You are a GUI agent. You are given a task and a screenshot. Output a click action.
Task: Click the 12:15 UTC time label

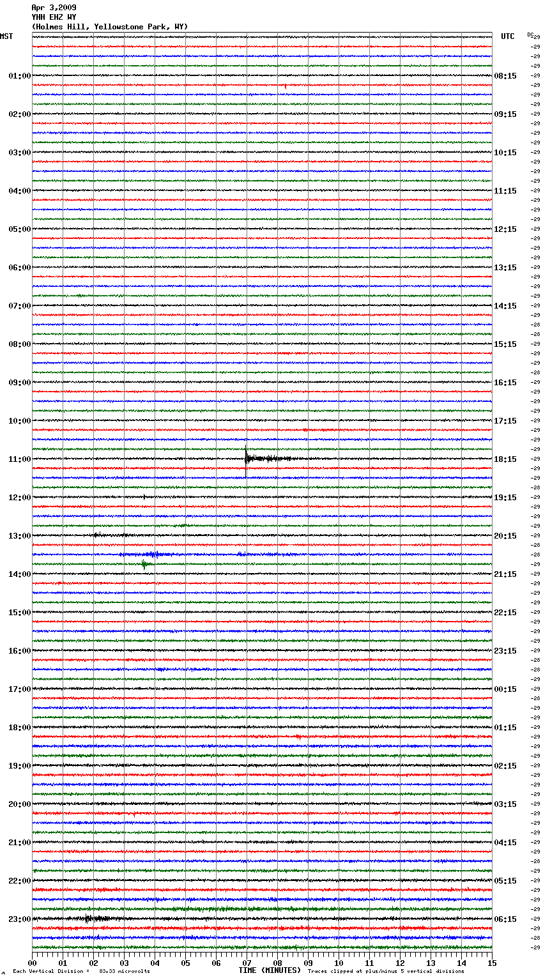pyautogui.click(x=505, y=229)
